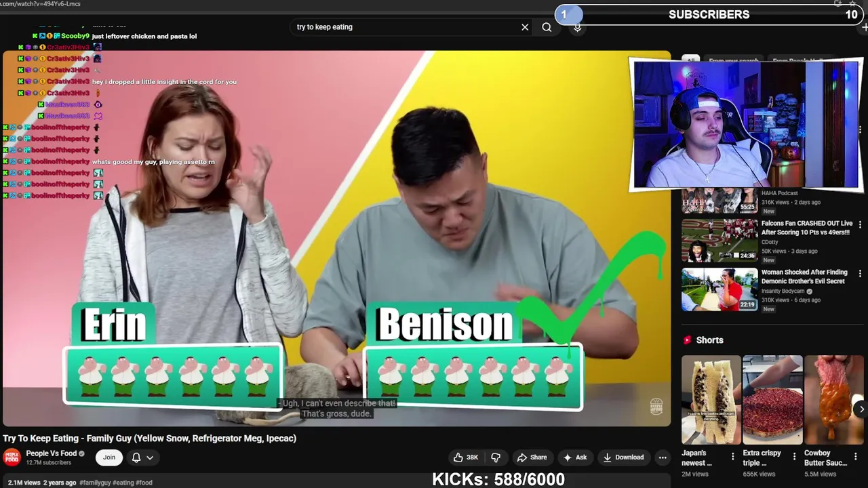Open options for Extra crispy short
The width and height of the screenshot is (868, 488).
coord(794,457)
